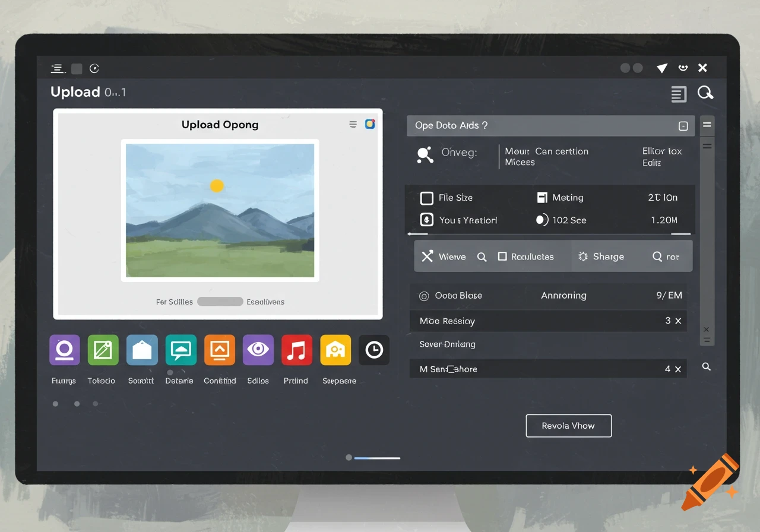Open the hamburger menu on the Upload Opong card
This screenshot has height=532, width=760.
click(x=354, y=124)
